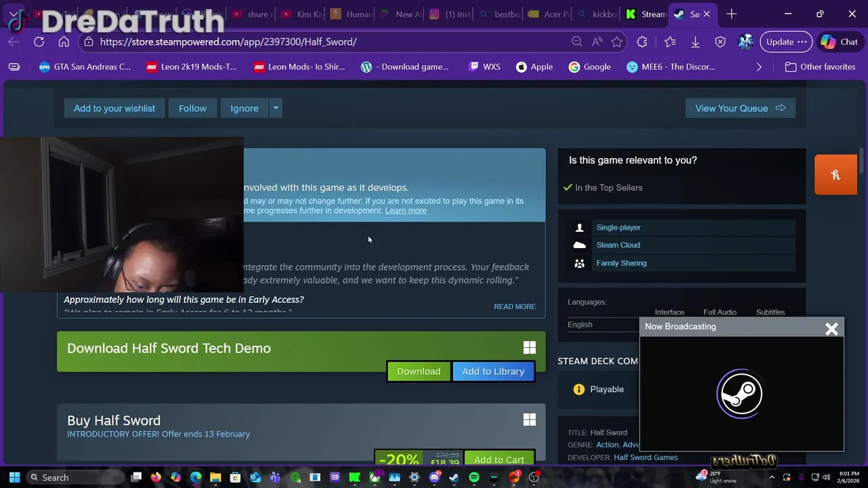View site information lock icon
This screenshot has height=488, width=868.
[x=88, y=42]
